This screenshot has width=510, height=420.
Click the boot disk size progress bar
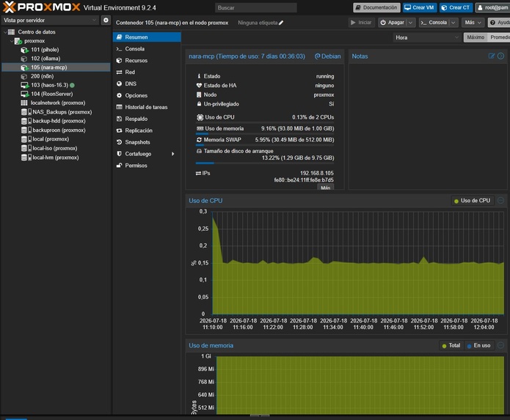[265, 163]
